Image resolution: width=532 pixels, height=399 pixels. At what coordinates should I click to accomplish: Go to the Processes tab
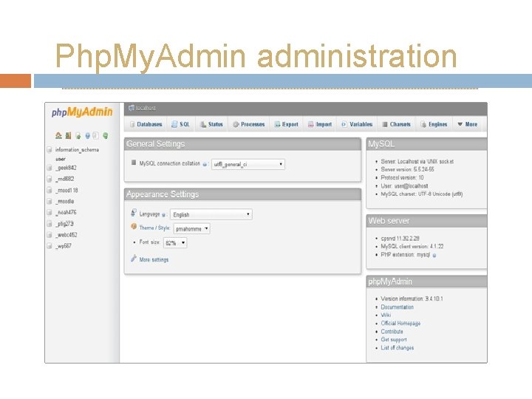[x=249, y=124]
